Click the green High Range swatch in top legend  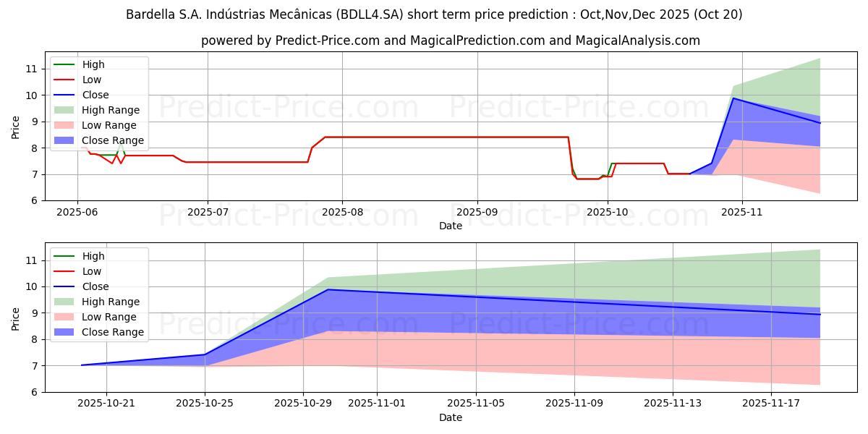[64, 110]
